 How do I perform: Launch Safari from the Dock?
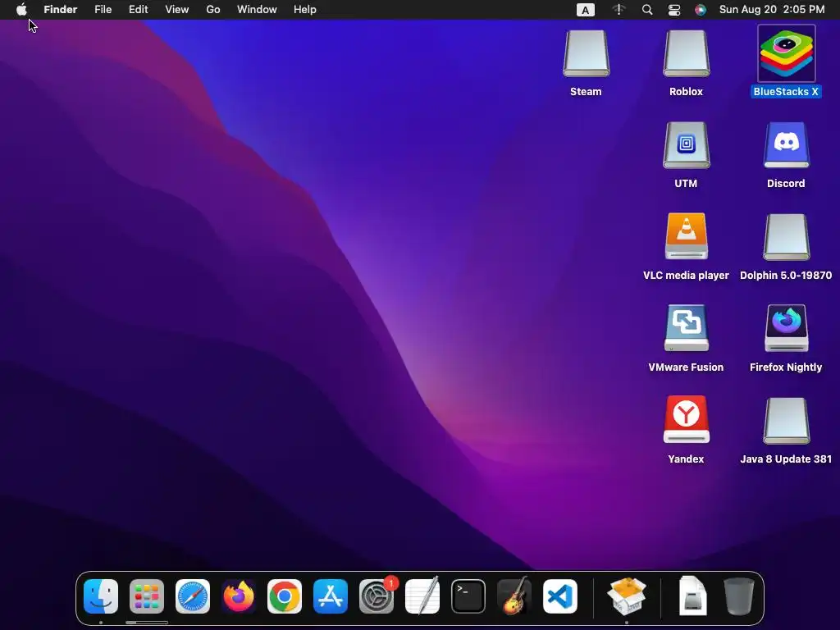point(193,596)
